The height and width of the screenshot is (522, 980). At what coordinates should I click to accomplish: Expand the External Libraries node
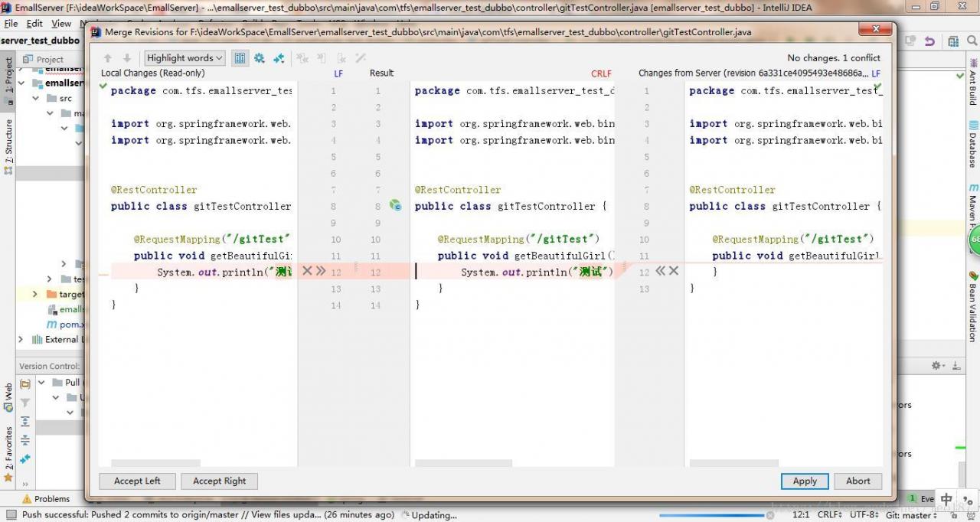click(x=22, y=339)
